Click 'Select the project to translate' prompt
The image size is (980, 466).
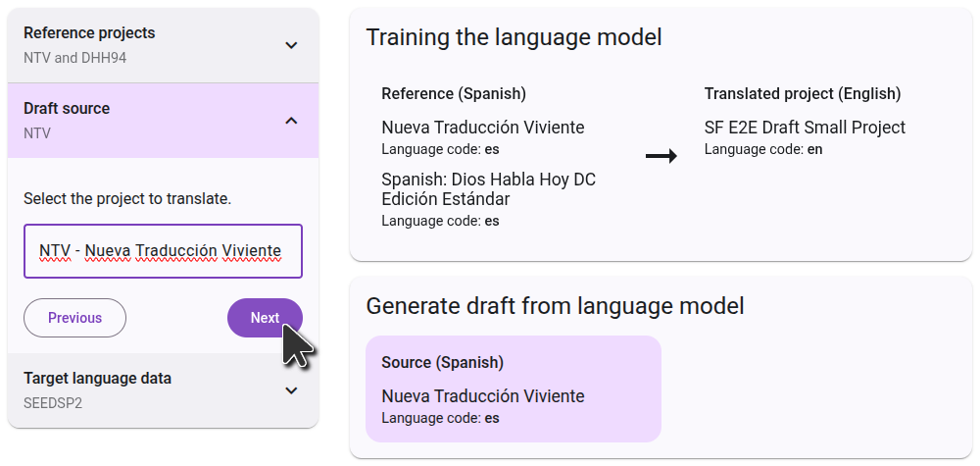point(127,199)
